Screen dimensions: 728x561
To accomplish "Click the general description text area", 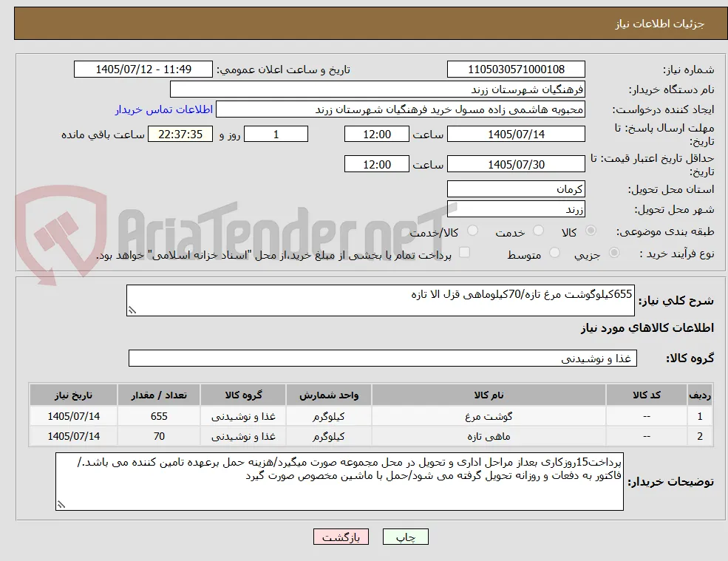I will point(380,301).
